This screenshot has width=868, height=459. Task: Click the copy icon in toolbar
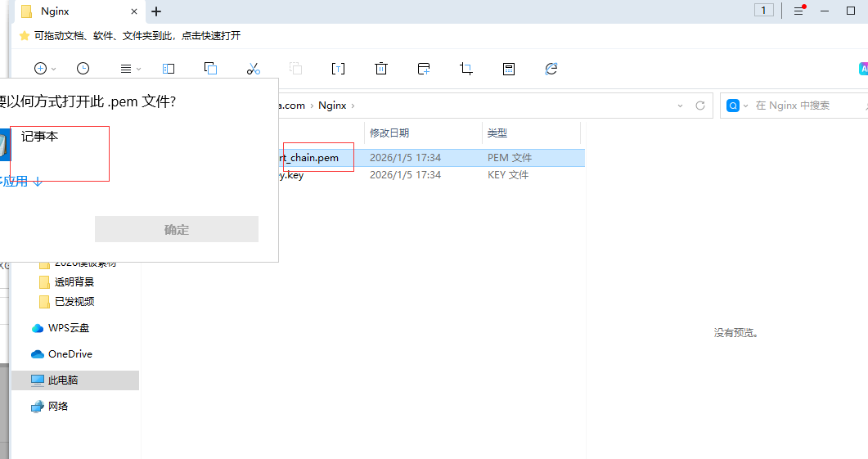pyautogui.click(x=210, y=69)
